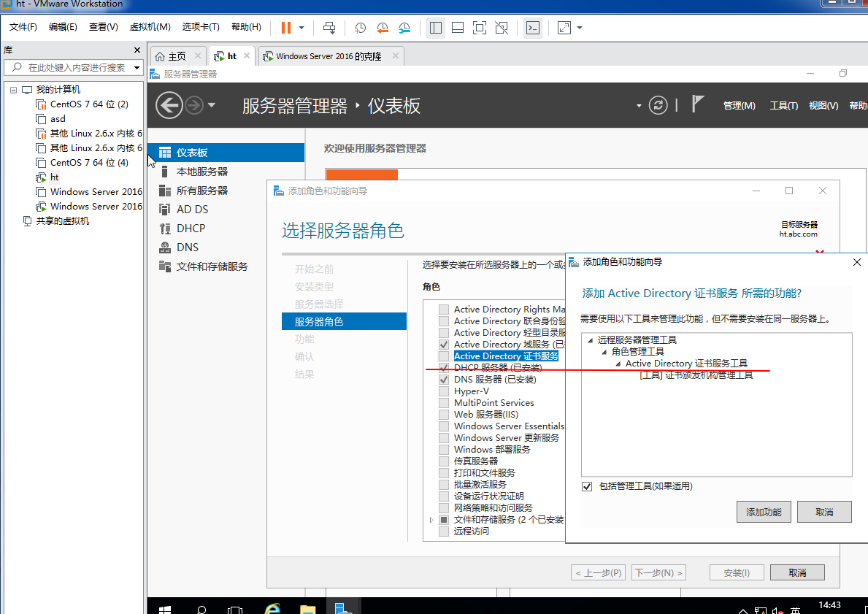This screenshot has height=614, width=868.
Task: Open the console view icon
Action: pos(532,28)
